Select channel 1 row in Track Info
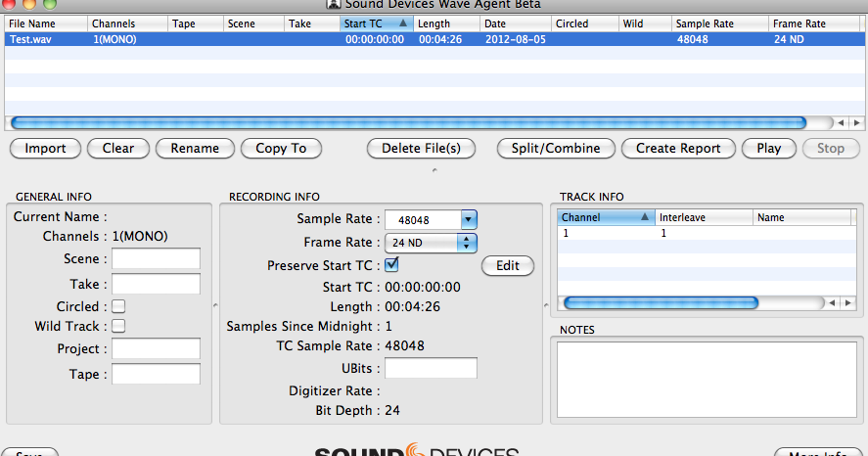 (707, 233)
